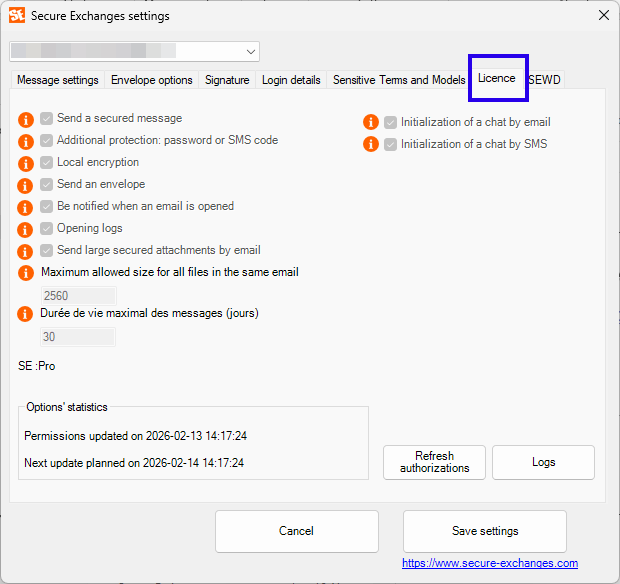
Task: Select the Licence tab
Action: tap(497, 78)
